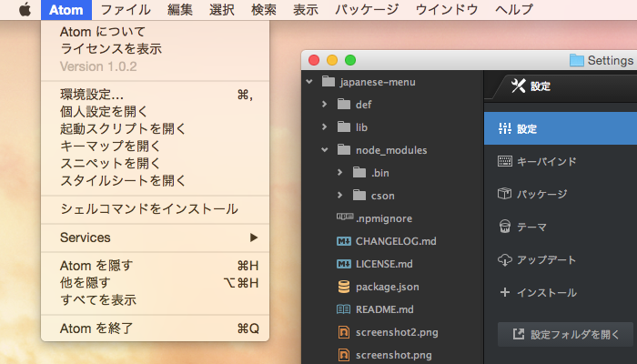The height and width of the screenshot is (364, 637).
Task: Click the cloud download icon for アップデート
Action: pyautogui.click(x=504, y=259)
